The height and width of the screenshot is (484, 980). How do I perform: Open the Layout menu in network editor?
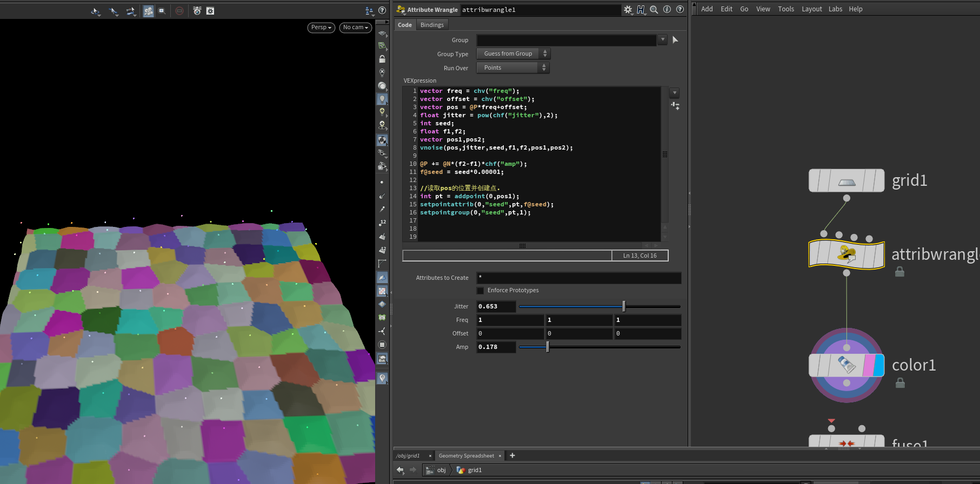pos(811,9)
